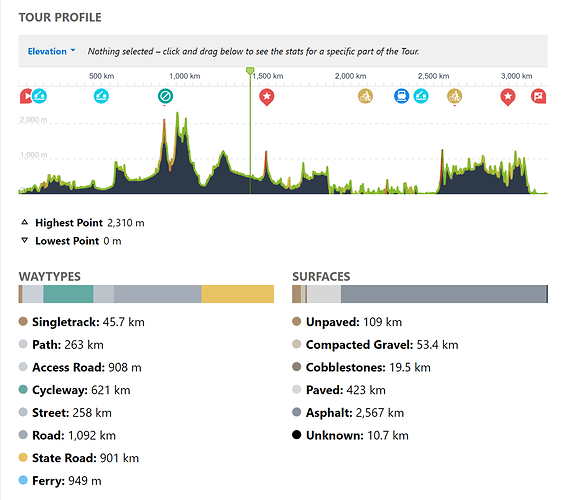Click the red finish flag icon

point(539,96)
